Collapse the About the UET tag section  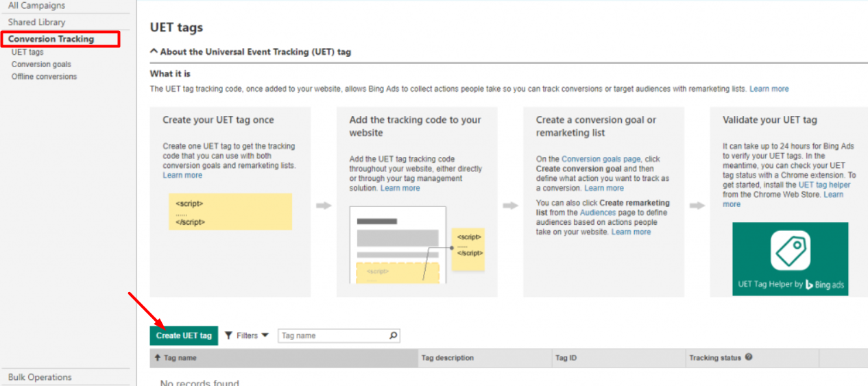[251, 52]
